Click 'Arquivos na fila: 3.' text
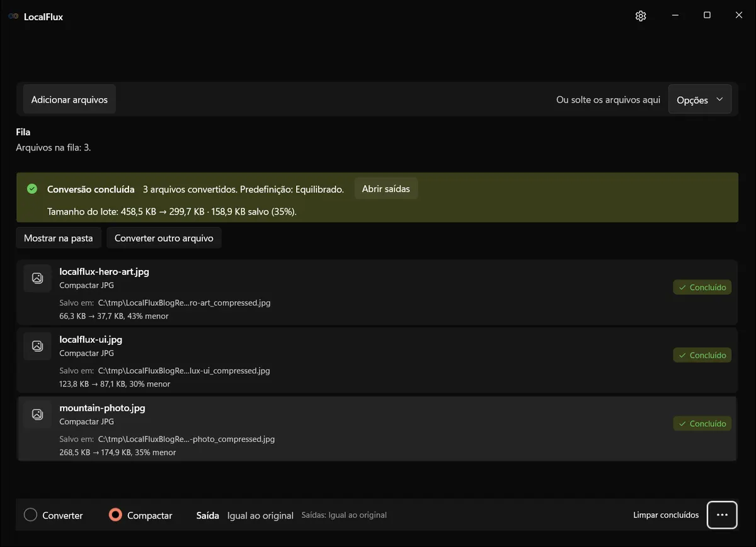The image size is (756, 547). point(54,148)
